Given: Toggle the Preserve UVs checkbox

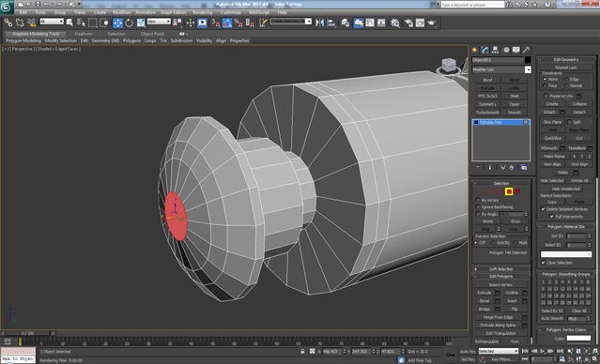Looking at the screenshot, I should tap(546, 96).
